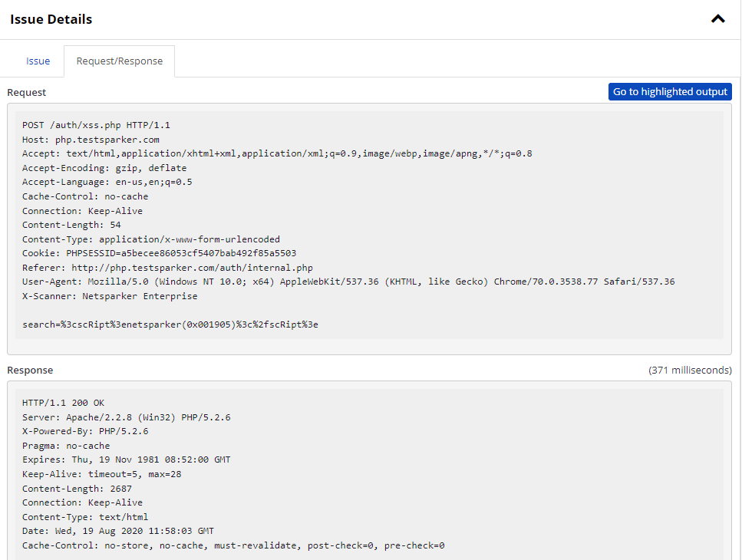Click the Content-Length: 2687 response header

(77, 488)
